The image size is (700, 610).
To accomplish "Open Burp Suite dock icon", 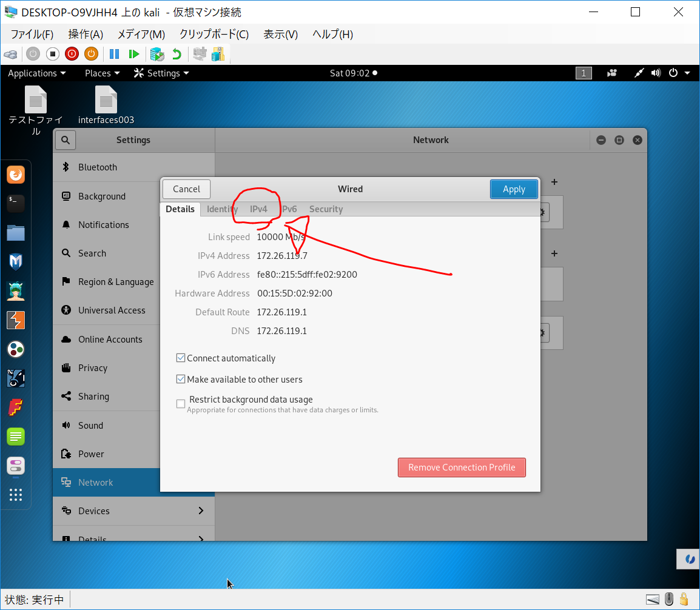I will tap(16, 320).
